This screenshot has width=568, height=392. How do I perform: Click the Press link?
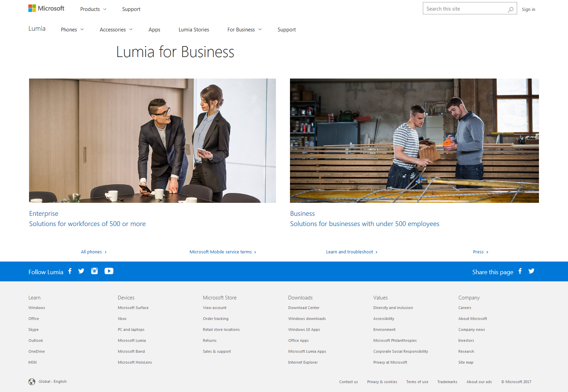pyautogui.click(x=481, y=252)
